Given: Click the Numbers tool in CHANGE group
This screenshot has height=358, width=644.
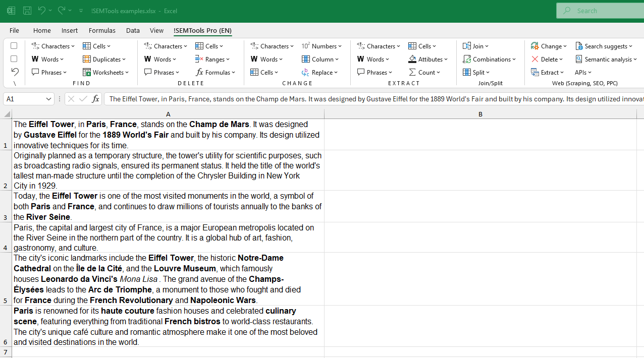Looking at the screenshot, I should click(x=321, y=46).
